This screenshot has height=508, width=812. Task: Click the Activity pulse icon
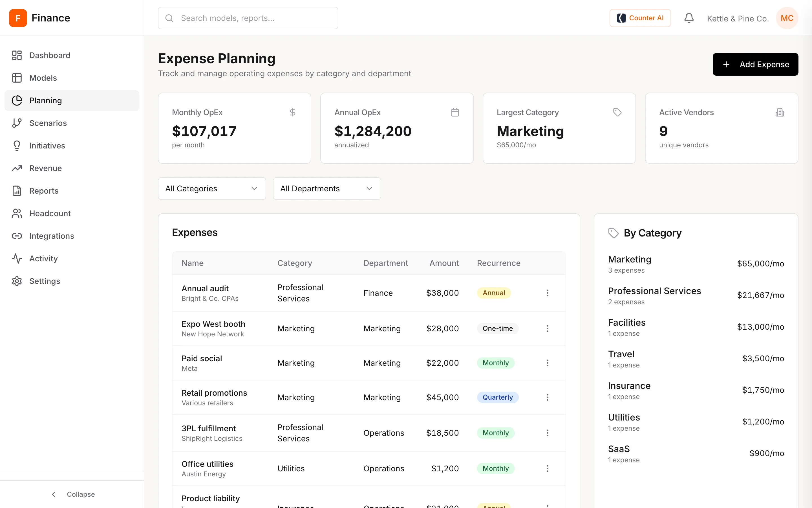[x=17, y=258]
